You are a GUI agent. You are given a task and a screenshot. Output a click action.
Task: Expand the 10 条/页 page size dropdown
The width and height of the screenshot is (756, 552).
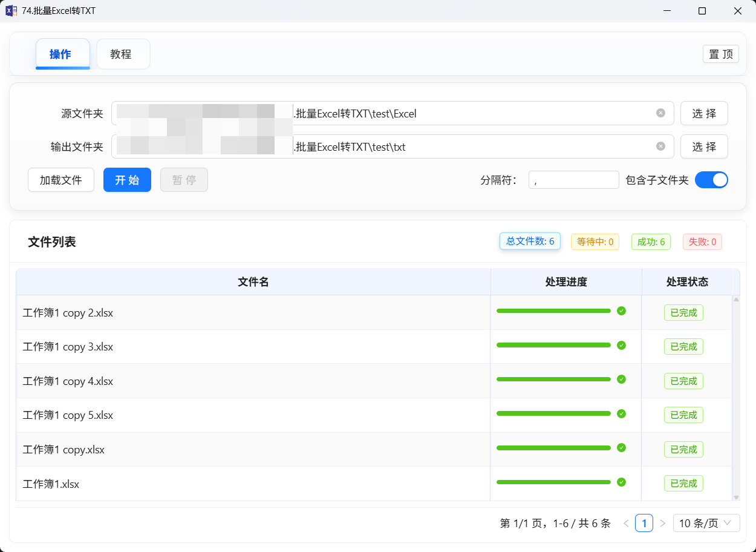[x=706, y=524]
